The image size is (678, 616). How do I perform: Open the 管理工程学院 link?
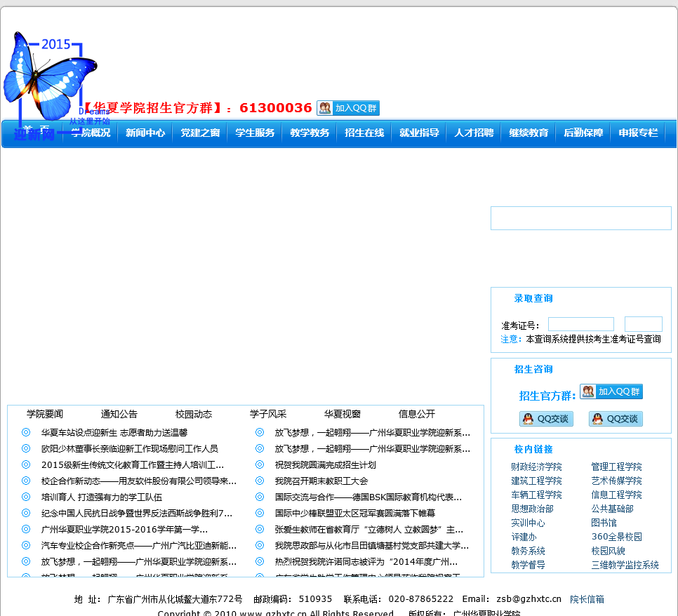click(x=617, y=467)
